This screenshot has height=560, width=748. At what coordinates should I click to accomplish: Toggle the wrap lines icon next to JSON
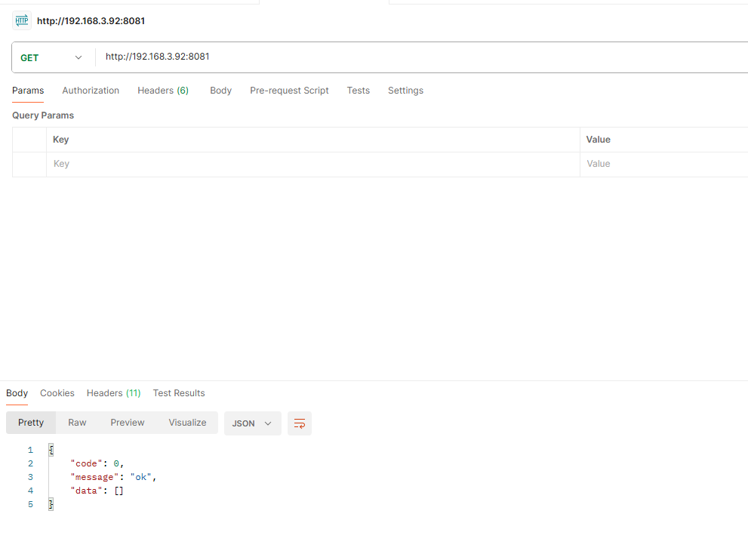300,423
